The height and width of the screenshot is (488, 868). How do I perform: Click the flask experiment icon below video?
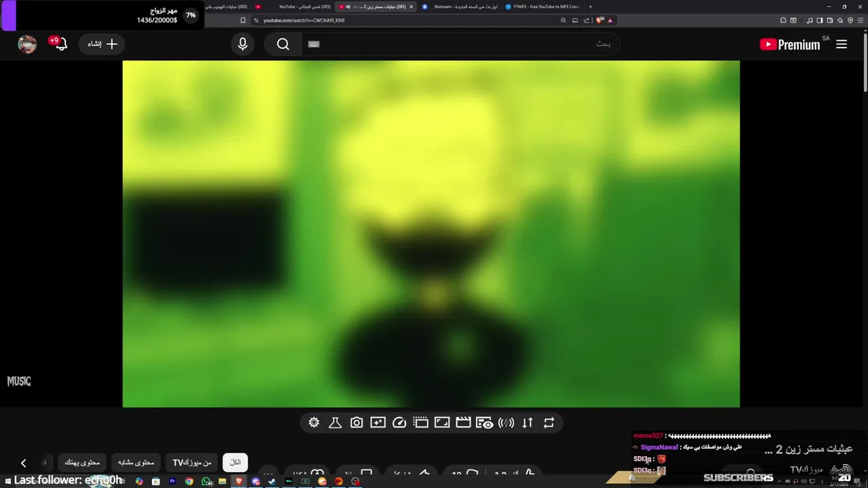click(x=335, y=422)
